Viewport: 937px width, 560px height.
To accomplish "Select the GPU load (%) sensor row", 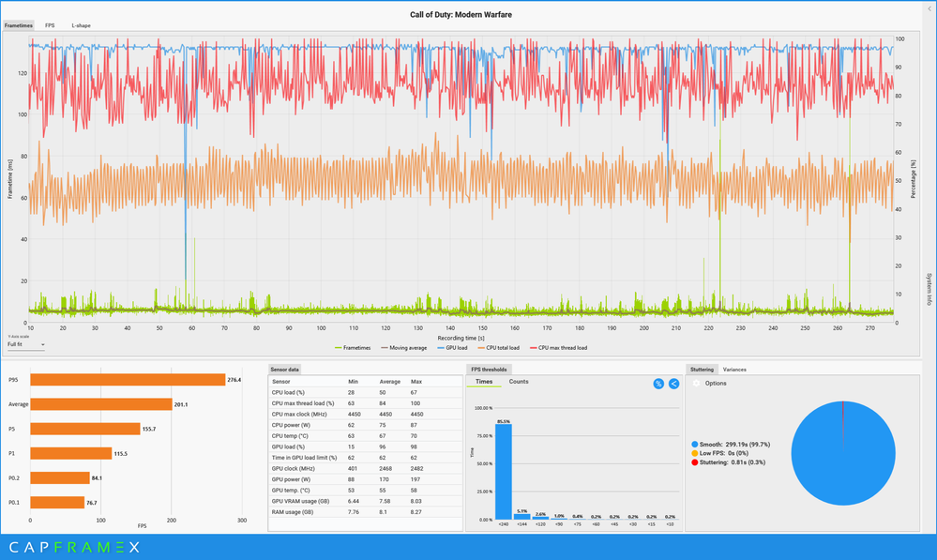I will click(365, 446).
